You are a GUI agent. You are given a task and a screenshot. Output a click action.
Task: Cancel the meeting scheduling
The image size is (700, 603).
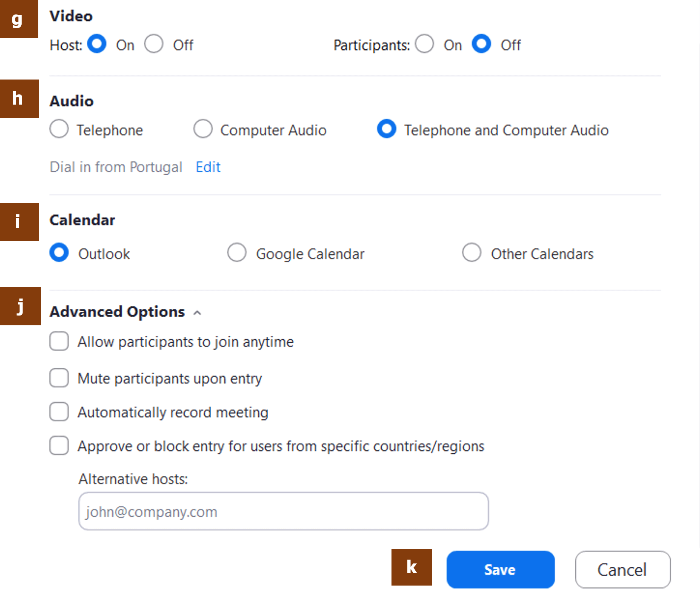coord(623,569)
